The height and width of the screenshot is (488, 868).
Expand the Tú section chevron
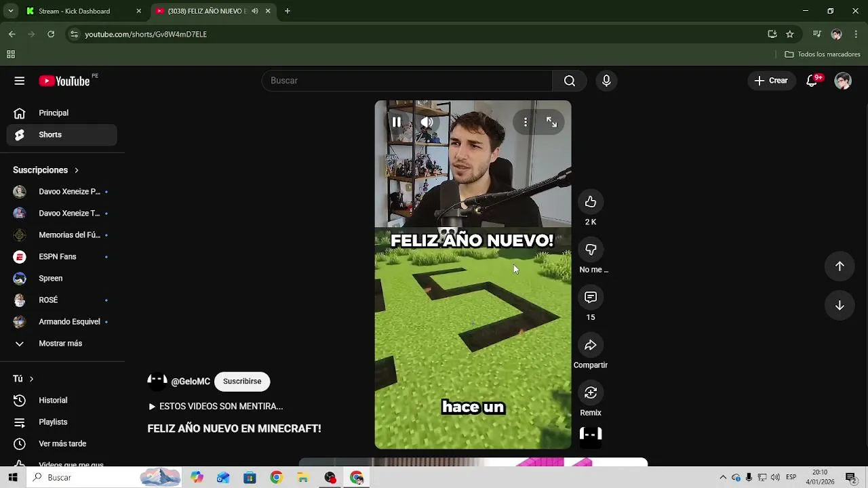click(x=31, y=379)
